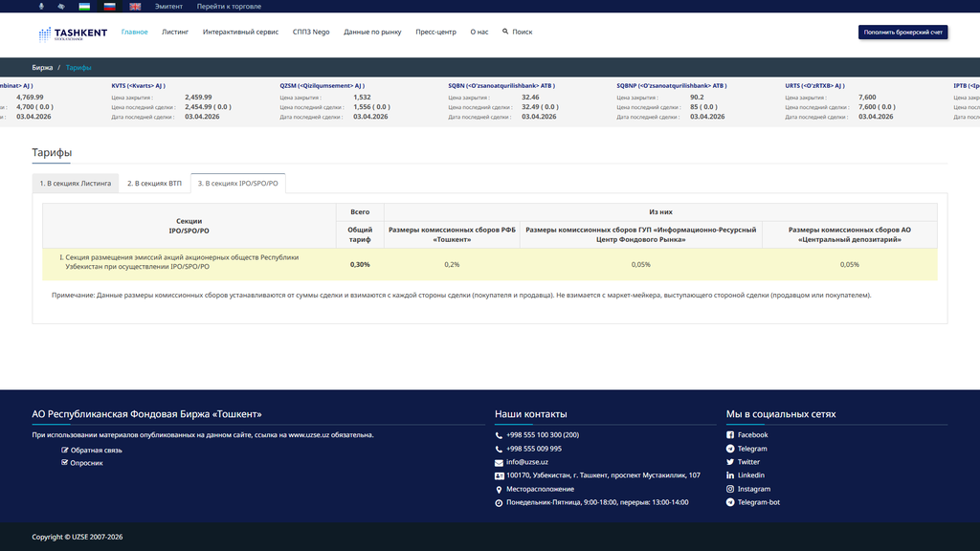Click the microphone icon in top bar
Screen dimensions: 980x551
pyautogui.click(x=41, y=7)
